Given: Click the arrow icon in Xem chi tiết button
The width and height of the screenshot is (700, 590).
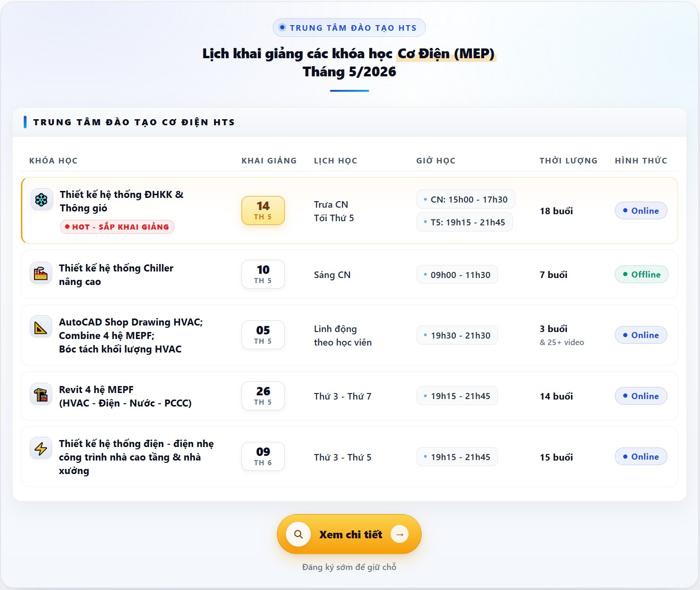Looking at the screenshot, I should click(x=399, y=534).
